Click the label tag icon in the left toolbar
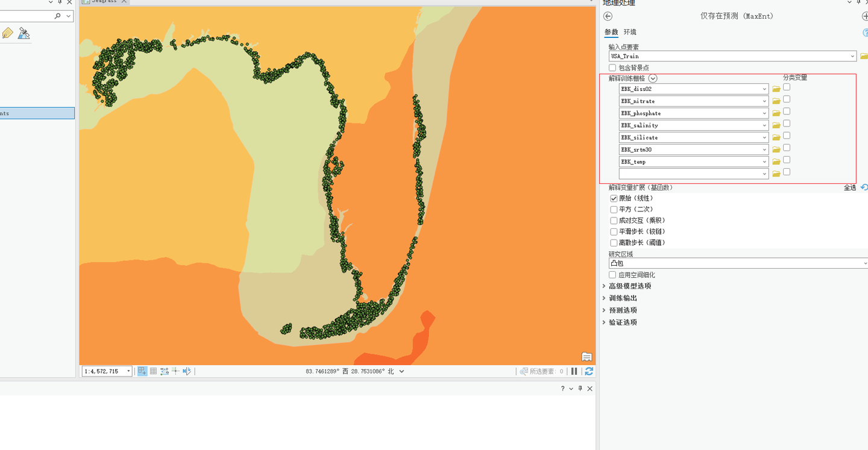 [x=8, y=33]
